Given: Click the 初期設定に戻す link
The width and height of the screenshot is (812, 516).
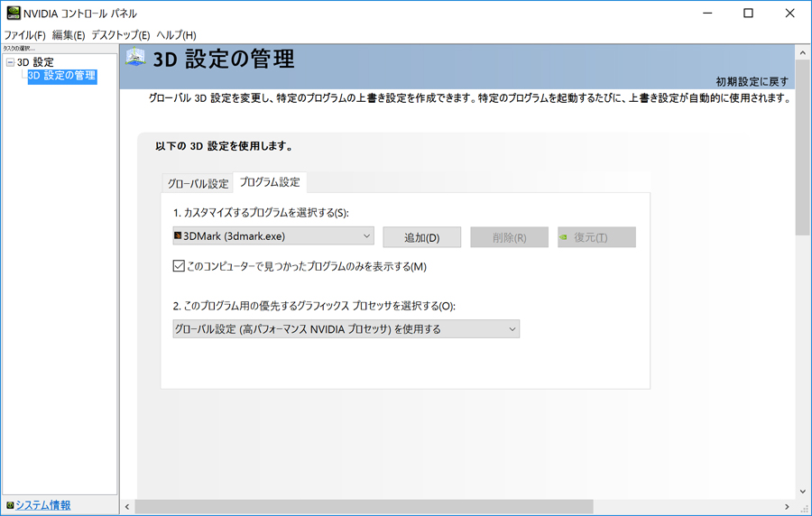Looking at the screenshot, I should click(x=752, y=82).
